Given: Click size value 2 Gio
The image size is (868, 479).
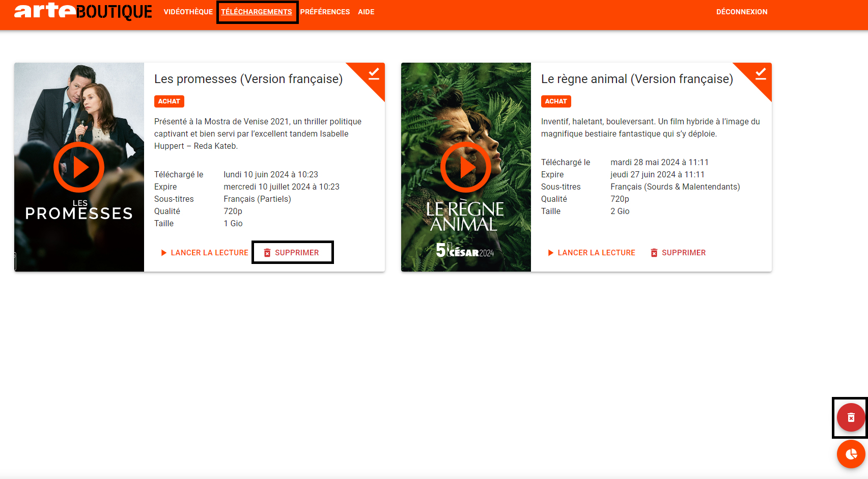Looking at the screenshot, I should [x=620, y=211].
